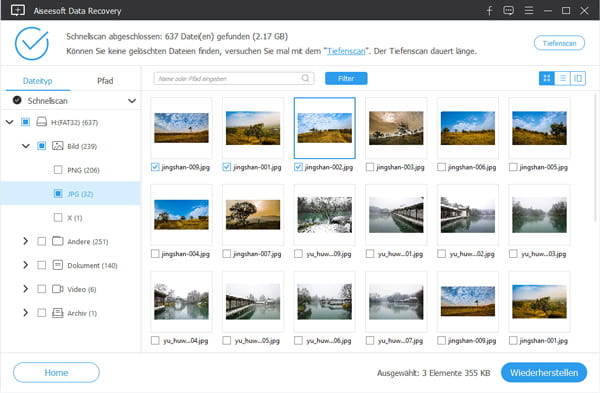
Task: Uncheck jingshan-001.jpg in the first row
Action: click(227, 167)
